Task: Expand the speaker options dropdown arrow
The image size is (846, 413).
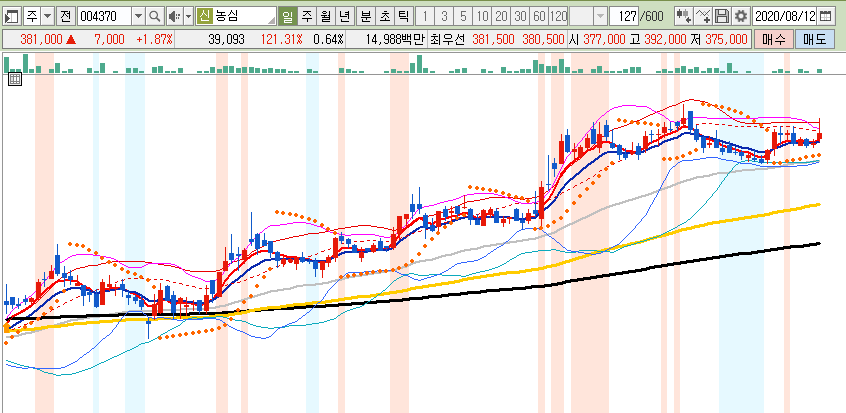Action: tap(188, 16)
